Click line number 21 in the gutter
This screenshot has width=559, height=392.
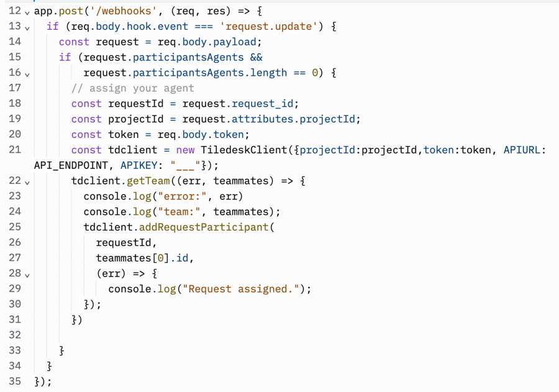[x=14, y=150]
